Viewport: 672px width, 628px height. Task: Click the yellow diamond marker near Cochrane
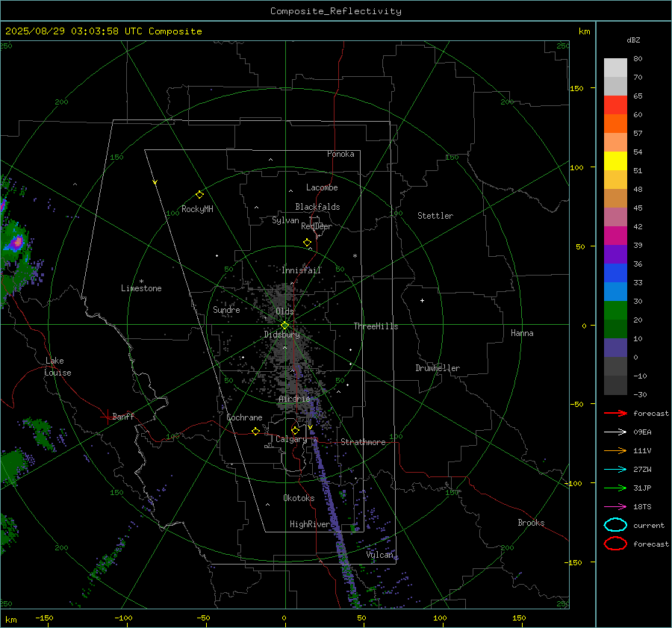[x=255, y=431]
